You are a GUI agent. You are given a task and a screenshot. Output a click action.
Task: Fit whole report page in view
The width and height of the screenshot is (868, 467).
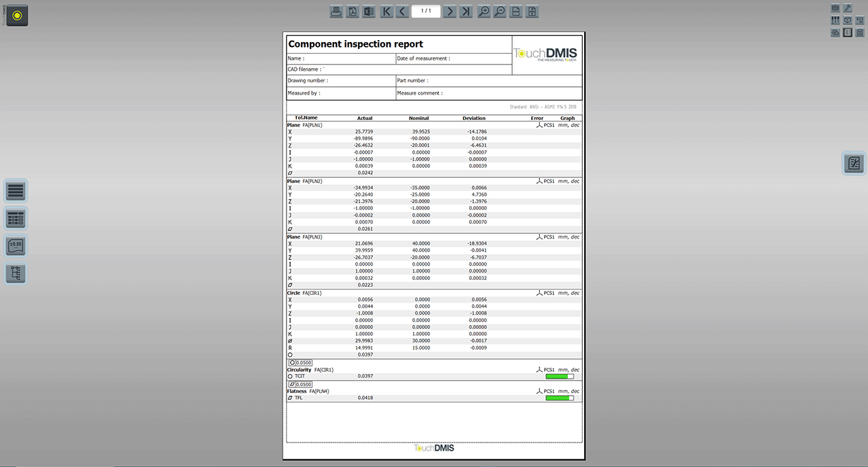tap(532, 12)
